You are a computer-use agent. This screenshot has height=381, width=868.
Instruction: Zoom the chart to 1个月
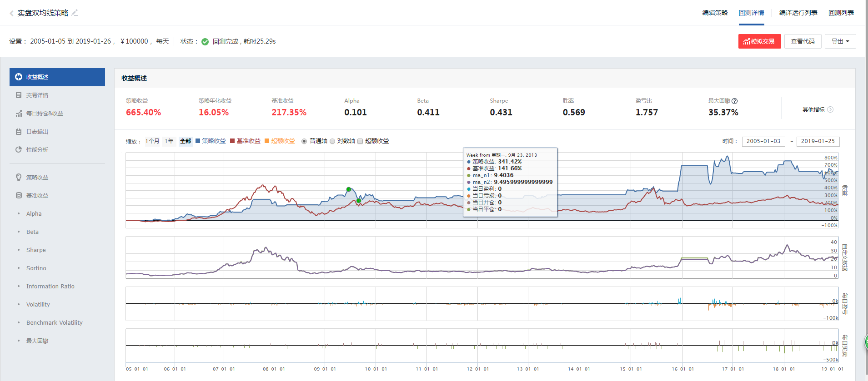(x=152, y=141)
